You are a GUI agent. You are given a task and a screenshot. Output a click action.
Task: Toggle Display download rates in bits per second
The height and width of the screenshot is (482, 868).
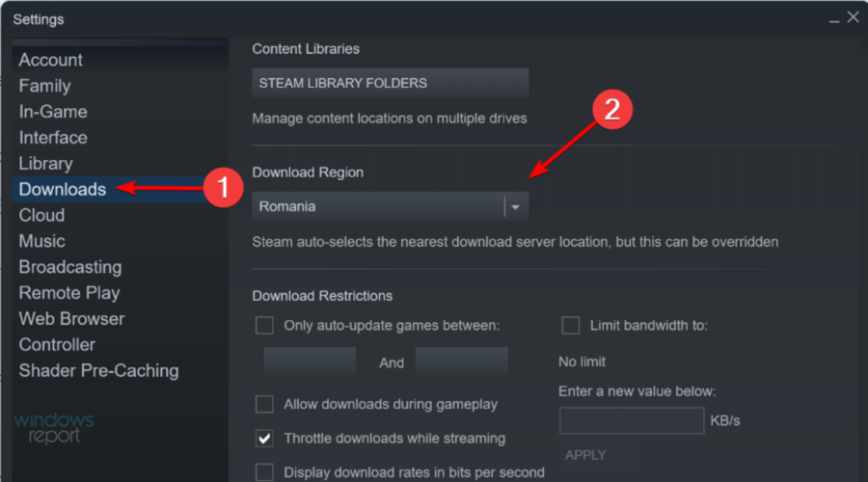pos(264,472)
